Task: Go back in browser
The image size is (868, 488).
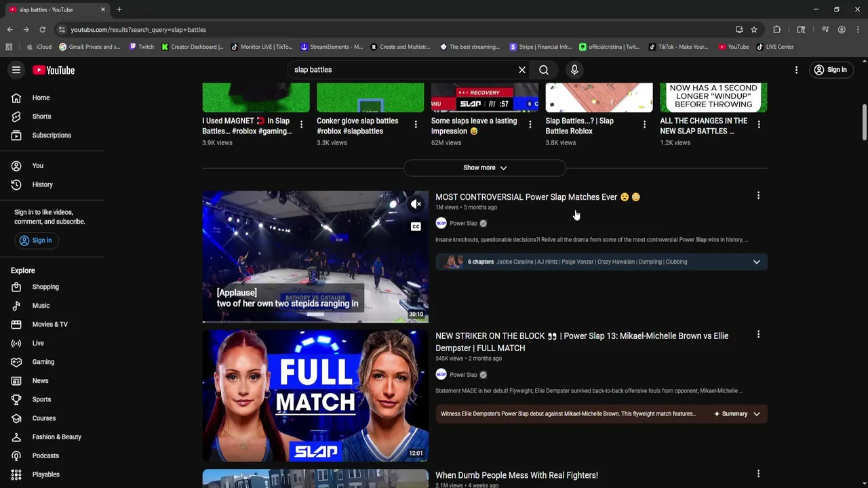Action: (9, 30)
